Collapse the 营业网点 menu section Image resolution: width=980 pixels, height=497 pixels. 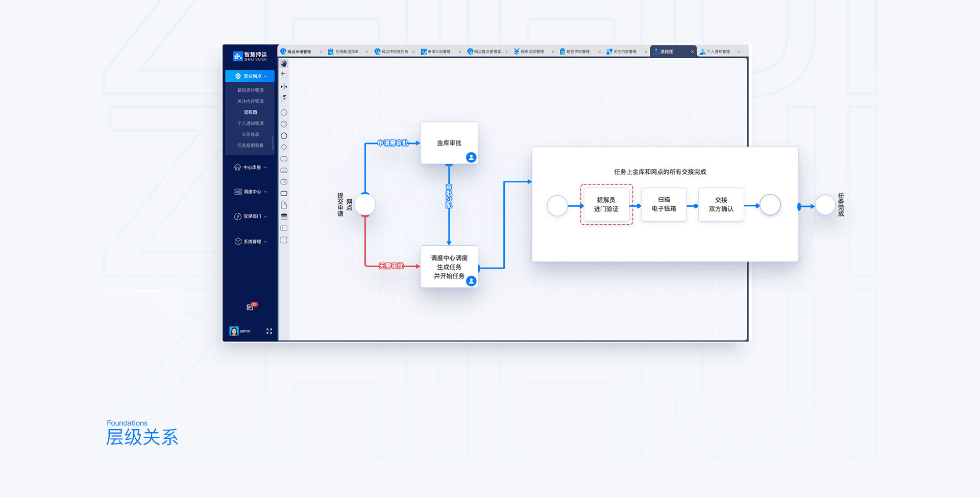(x=250, y=76)
